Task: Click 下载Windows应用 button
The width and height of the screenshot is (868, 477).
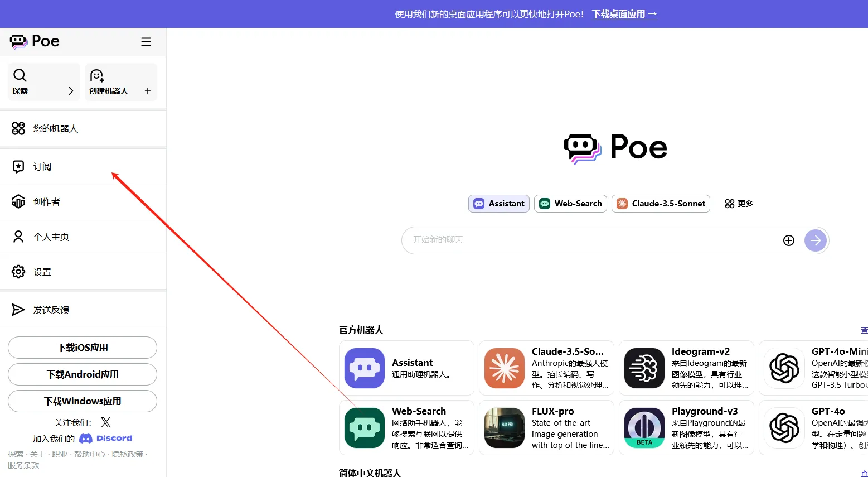Action: click(83, 401)
